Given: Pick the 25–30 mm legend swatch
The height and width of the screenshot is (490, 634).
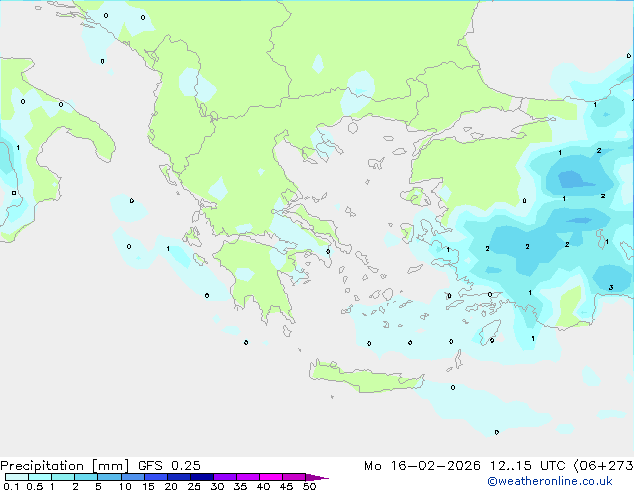Looking at the screenshot, I should 201,477.
